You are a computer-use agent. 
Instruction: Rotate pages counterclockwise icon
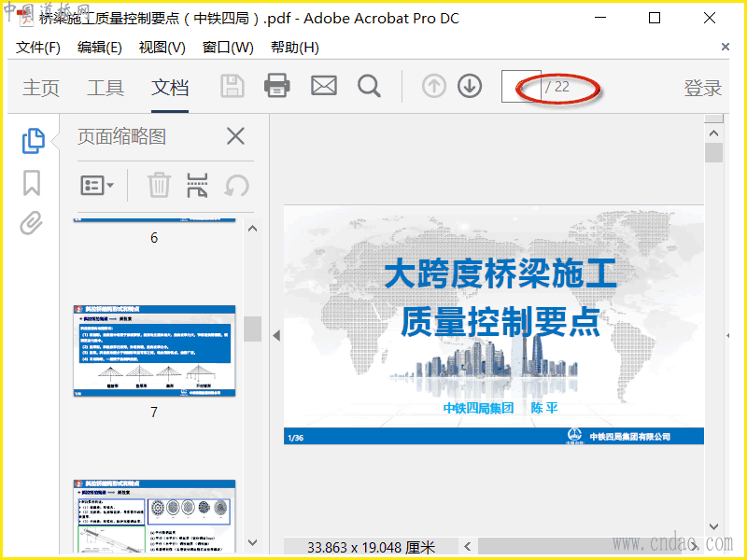237,185
